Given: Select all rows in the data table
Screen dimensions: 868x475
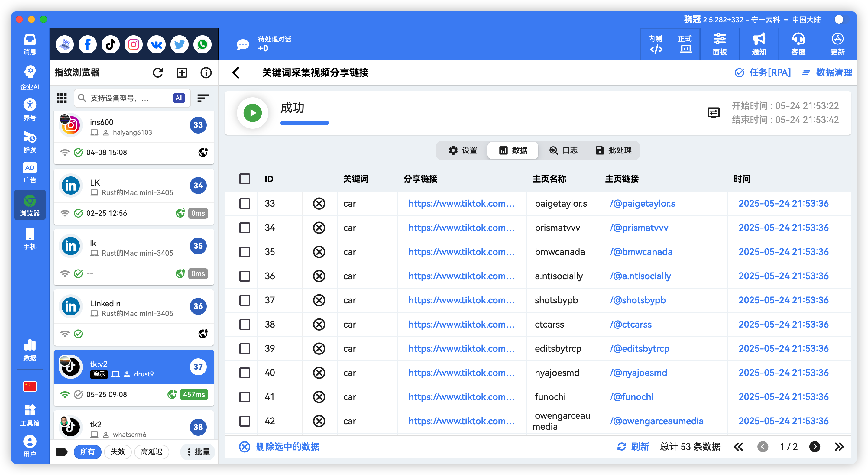Looking at the screenshot, I should [245, 179].
